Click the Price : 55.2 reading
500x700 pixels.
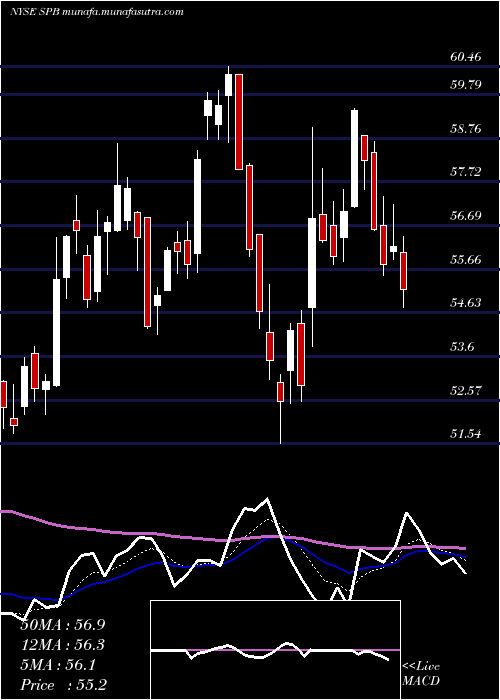click(x=63, y=685)
